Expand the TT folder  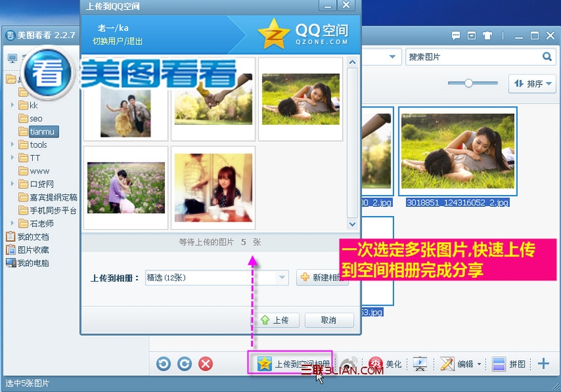[12, 158]
